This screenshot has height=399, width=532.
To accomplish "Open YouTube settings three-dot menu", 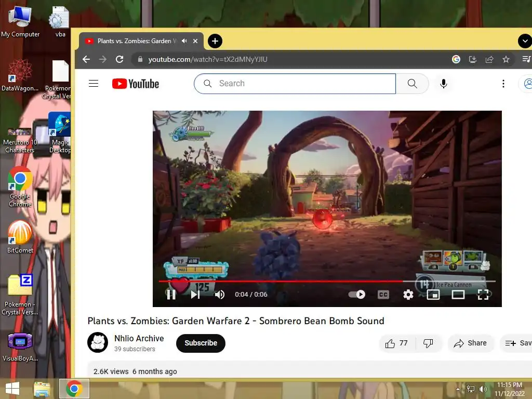I will pyautogui.click(x=503, y=84).
